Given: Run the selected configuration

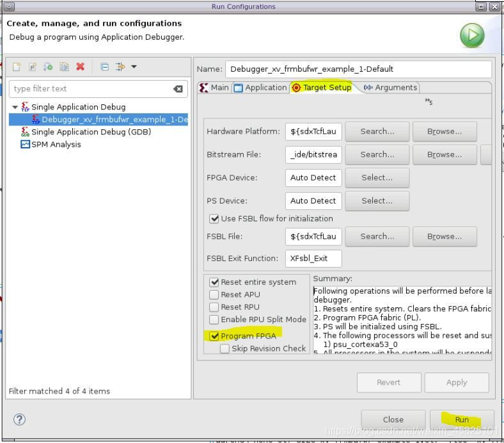Looking at the screenshot, I should 462,420.
